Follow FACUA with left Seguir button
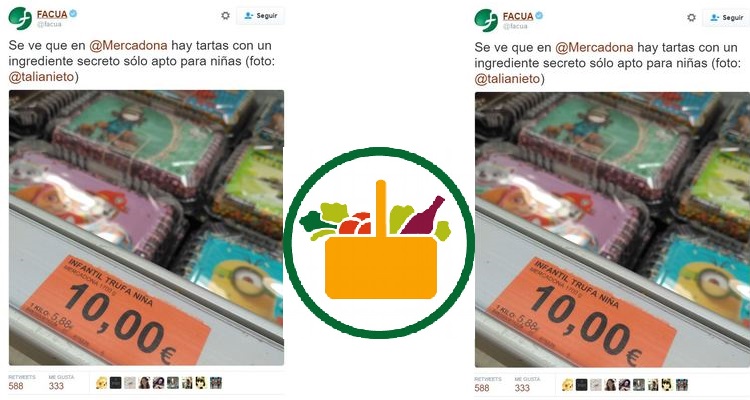Viewport: 750px width, 400px height. pyautogui.click(x=261, y=16)
